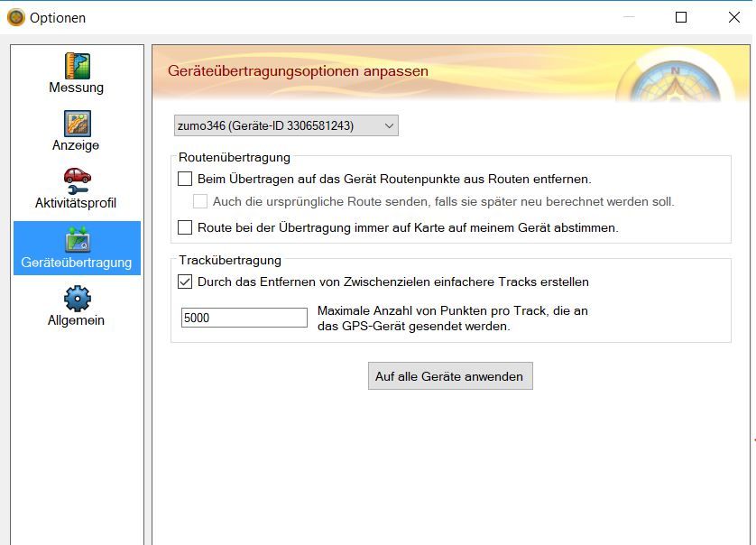Toggle 'Auch die ursprüngliche Route senden' checkbox
Screen dimensions: 756x545
[x=200, y=202]
